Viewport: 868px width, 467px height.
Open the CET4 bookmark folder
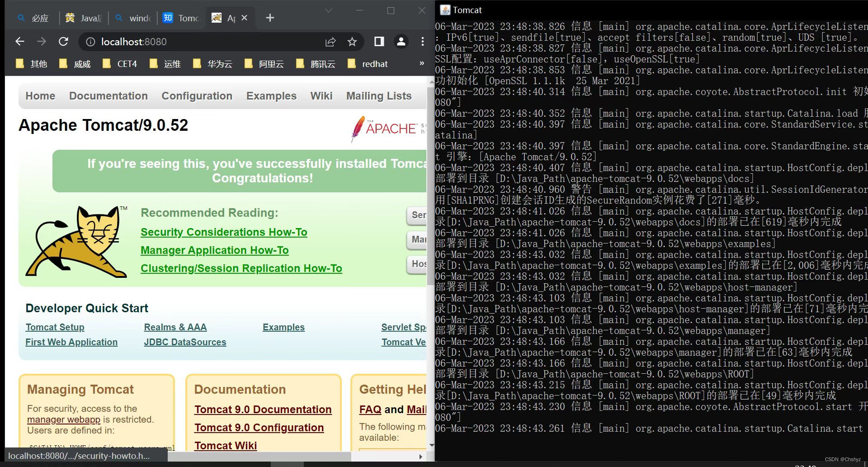120,64
